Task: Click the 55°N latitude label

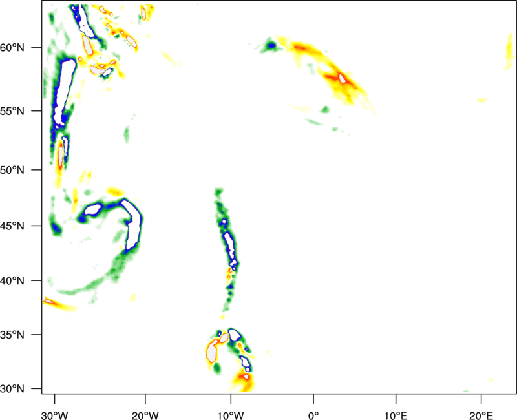Action: click(x=12, y=111)
